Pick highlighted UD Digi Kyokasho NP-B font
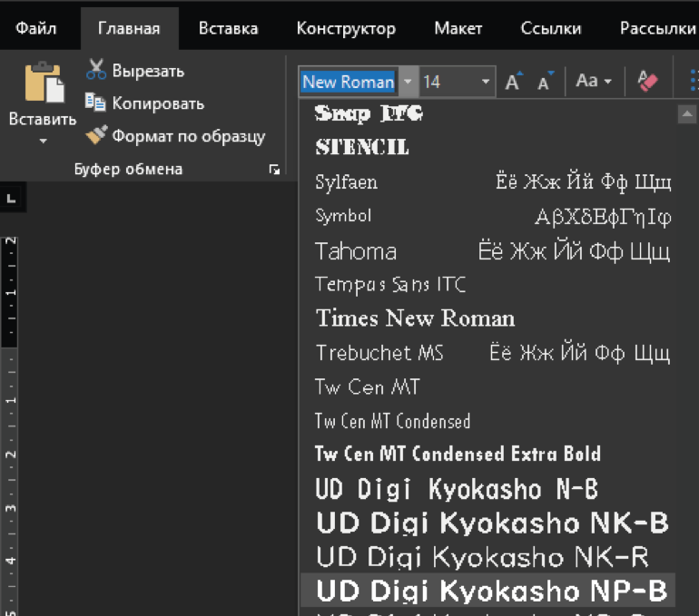 (487, 591)
